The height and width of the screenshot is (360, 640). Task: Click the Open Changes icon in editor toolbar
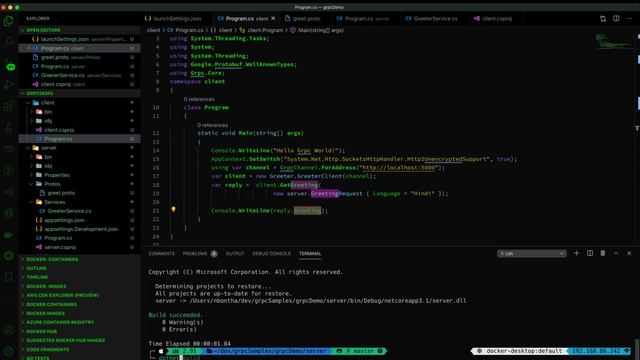[x=603, y=18]
